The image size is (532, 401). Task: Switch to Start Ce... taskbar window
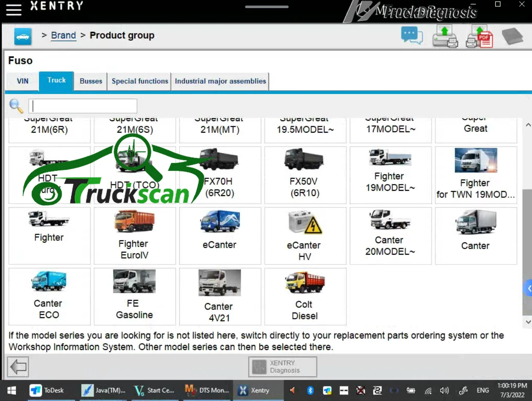tap(154, 390)
